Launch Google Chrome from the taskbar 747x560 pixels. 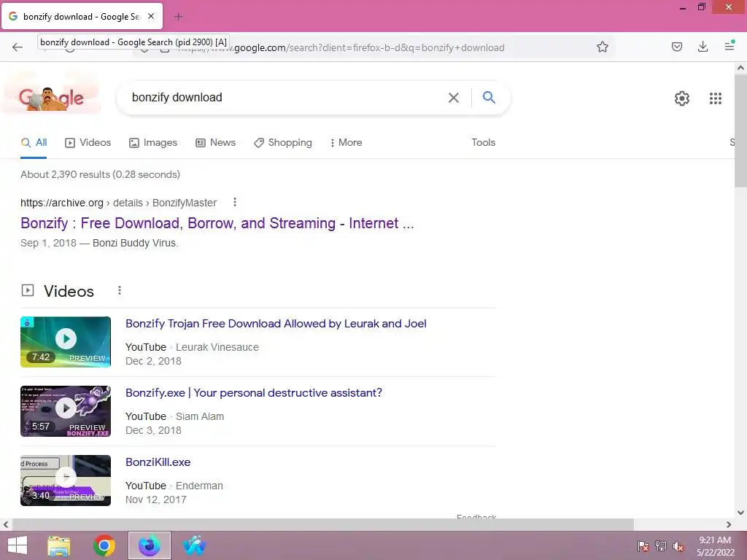[x=104, y=545]
